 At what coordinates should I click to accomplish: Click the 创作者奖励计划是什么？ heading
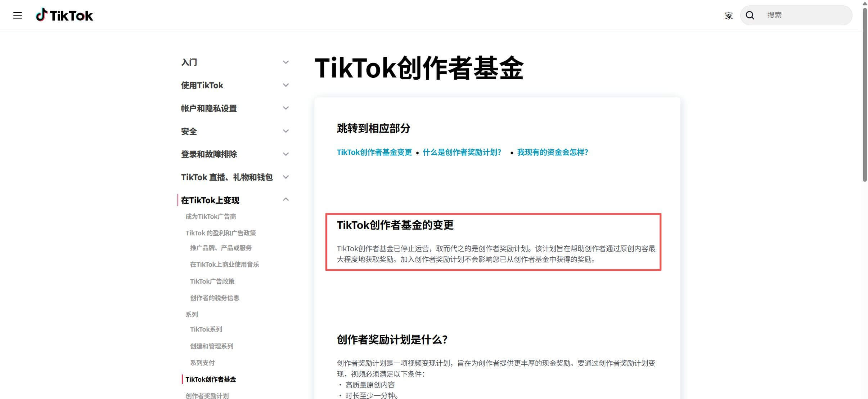pyautogui.click(x=392, y=340)
